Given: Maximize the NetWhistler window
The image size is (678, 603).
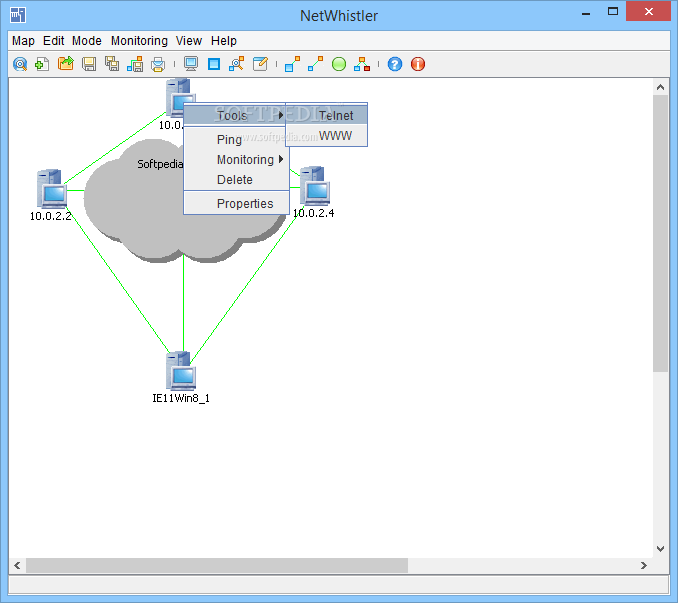Looking at the screenshot, I should pos(613,12).
